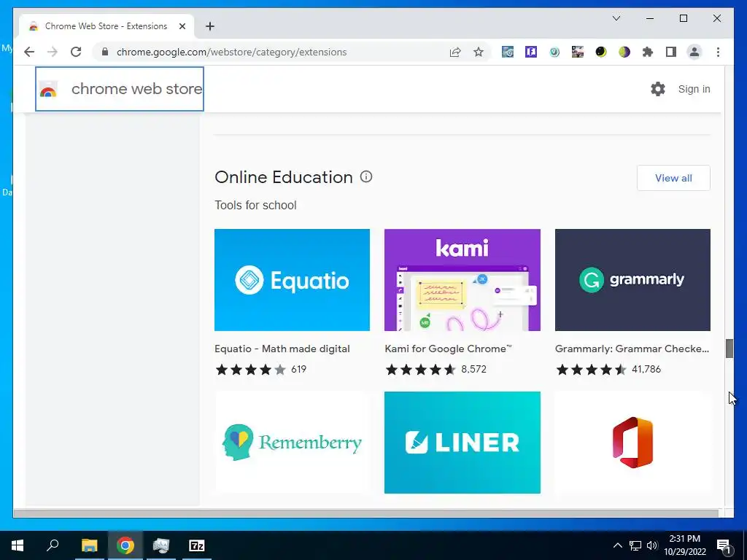This screenshot has height=560, width=747.
Task: Click the address bar URL
Action: tap(231, 52)
